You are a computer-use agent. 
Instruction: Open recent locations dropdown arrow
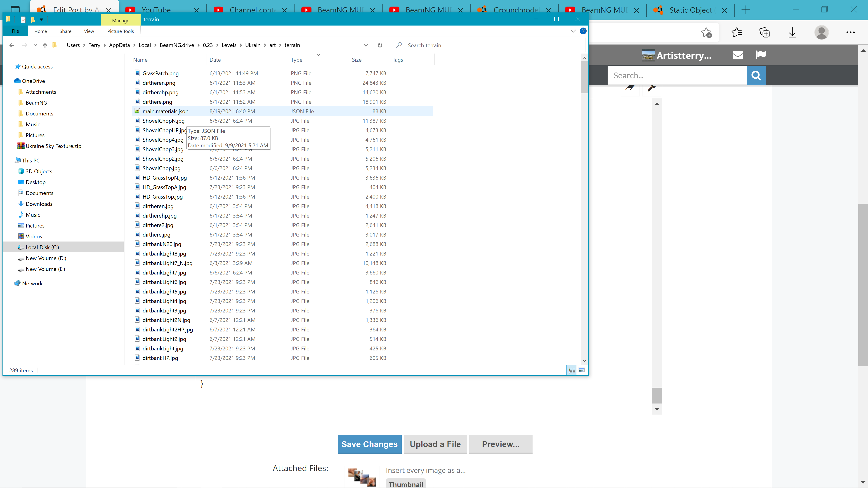tap(35, 45)
